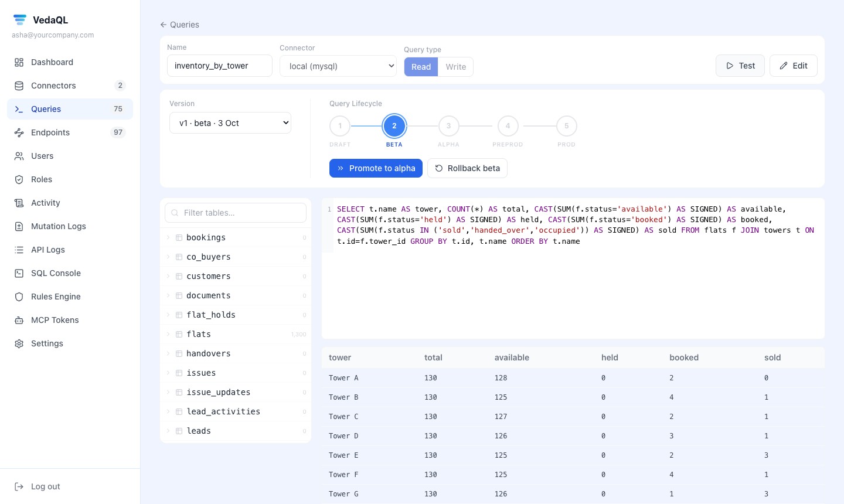Select lifecycle step 1 Draft
Viewport: 844px width, 504px height.
click(x=340, y=126)
